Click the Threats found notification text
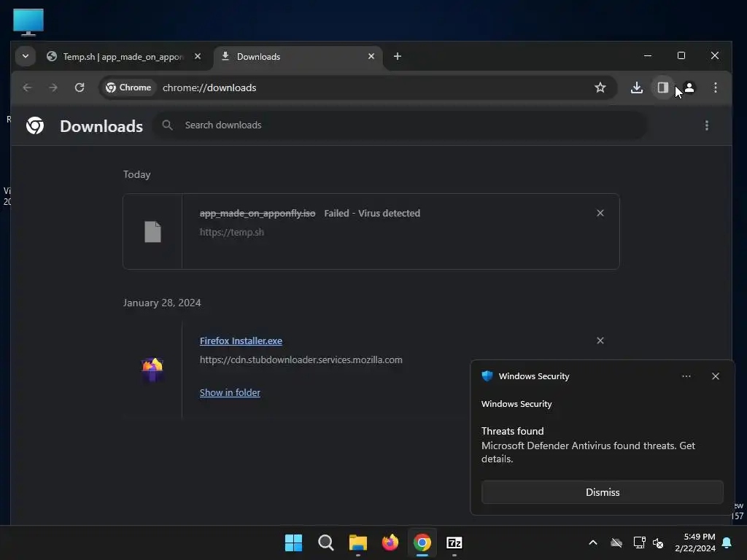 pos(513,432)
